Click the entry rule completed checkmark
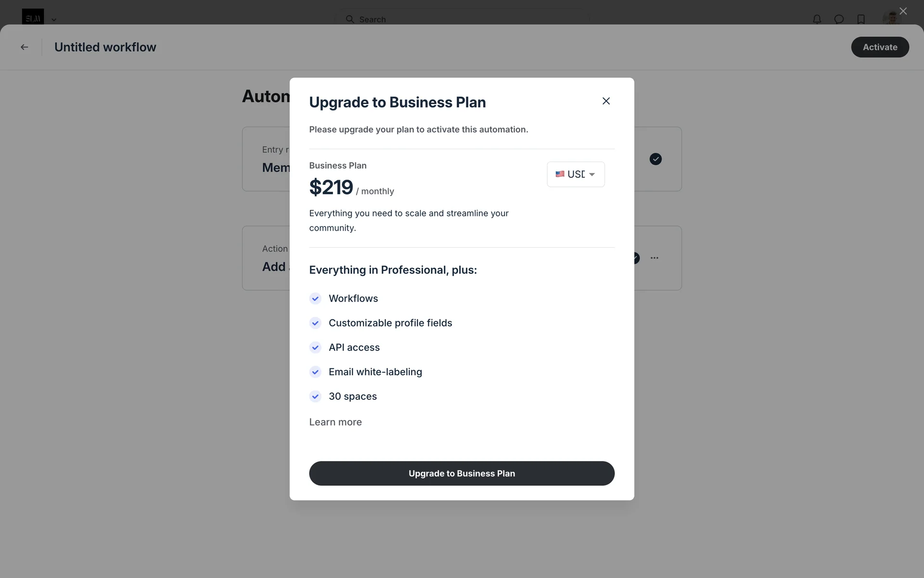The image size is (924, 578). (x=655, y=159)
